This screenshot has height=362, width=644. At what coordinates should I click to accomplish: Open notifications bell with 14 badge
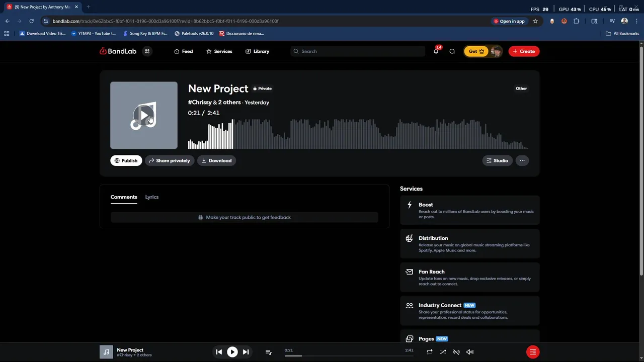(436, 51)
